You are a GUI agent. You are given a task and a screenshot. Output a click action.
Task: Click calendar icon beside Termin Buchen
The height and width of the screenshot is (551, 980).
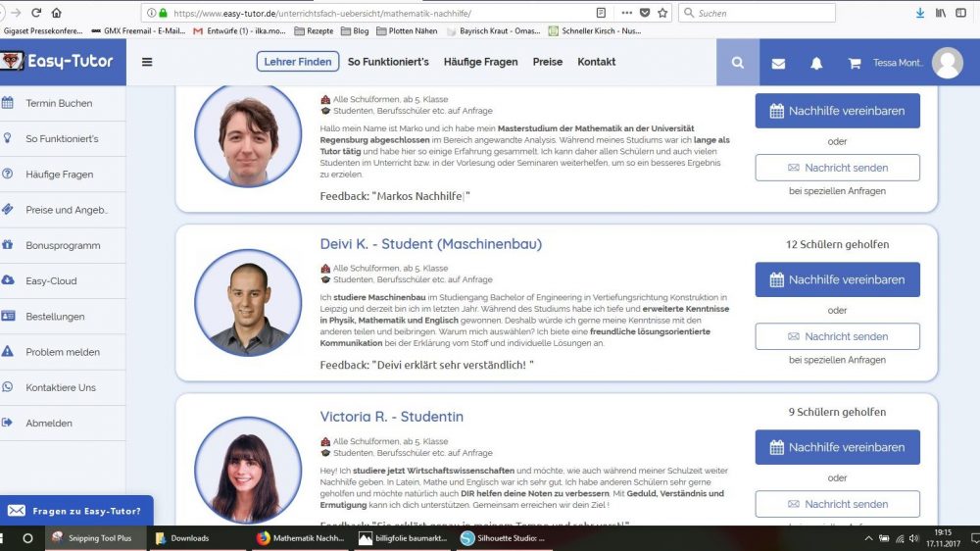pyautogui.click(x=8, y=103)
